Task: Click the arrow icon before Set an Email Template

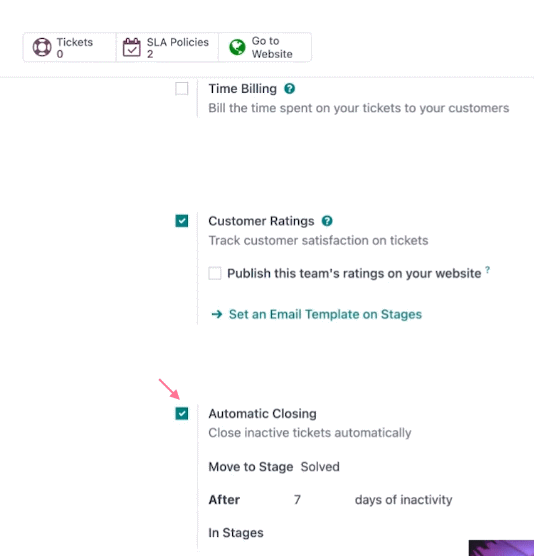Action: coord(217,314)
